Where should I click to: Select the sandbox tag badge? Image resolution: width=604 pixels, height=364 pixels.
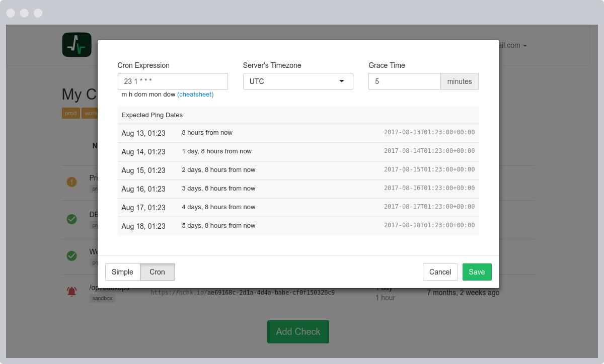click(103, 298)
